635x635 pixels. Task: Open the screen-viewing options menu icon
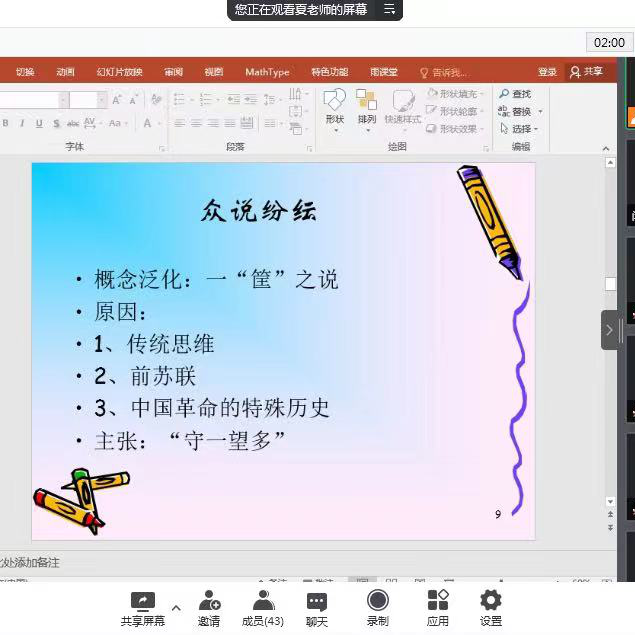click(x=389, y=9)
